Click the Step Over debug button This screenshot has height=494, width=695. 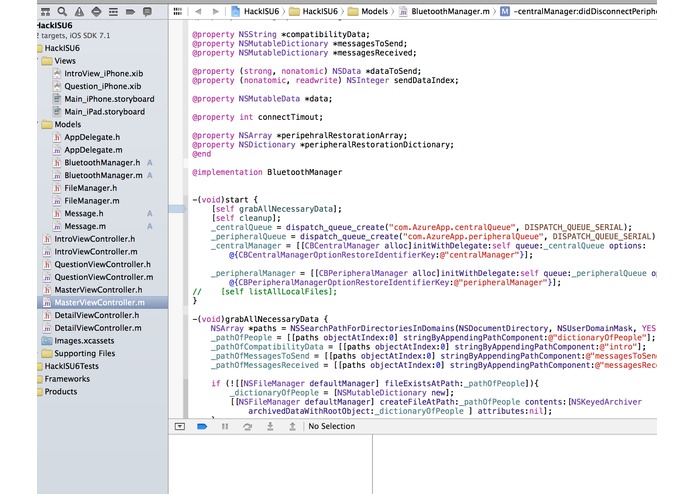(x=247, y=426)
